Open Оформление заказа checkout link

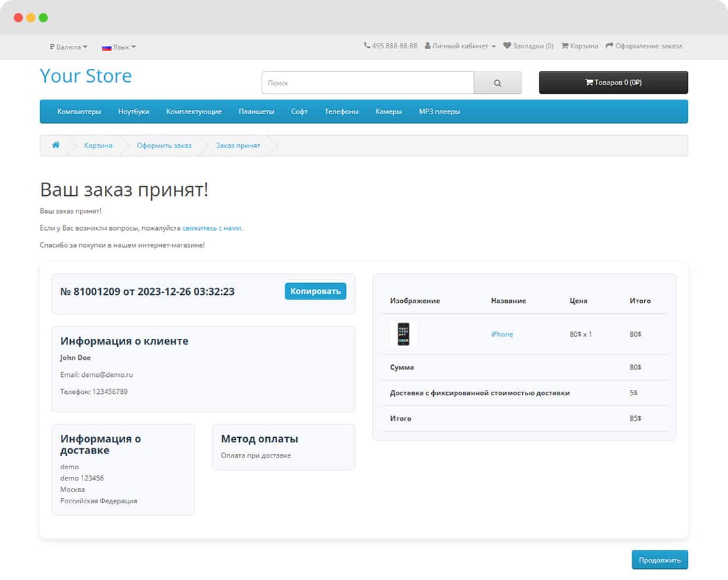click(644, 46)
